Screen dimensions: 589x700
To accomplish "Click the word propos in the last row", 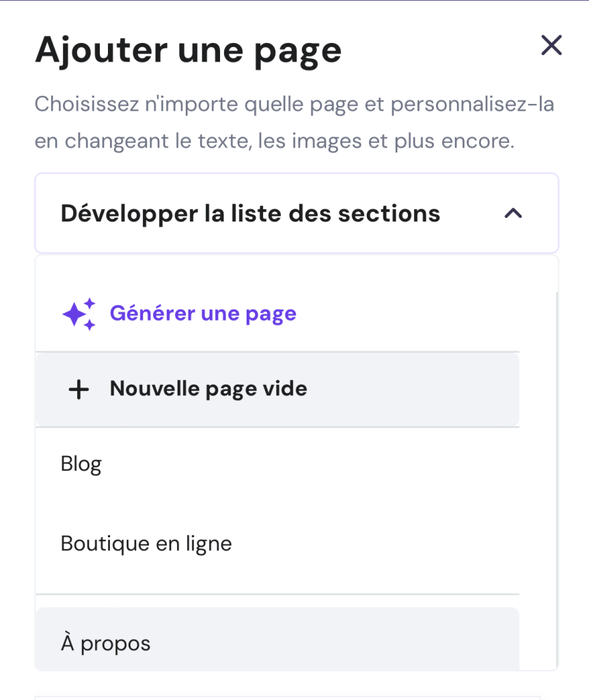I will 115,644.
